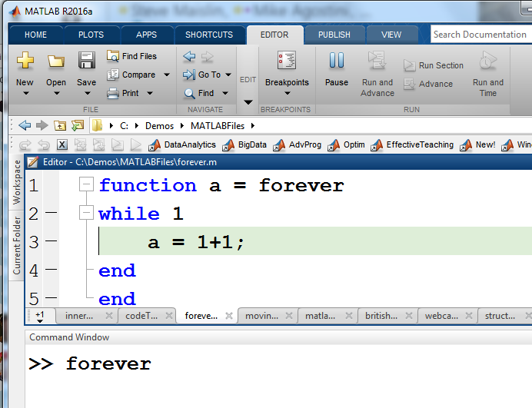The width and height of the screenshot is (532, 408).
Task: Switch to the PLOTS ribbon tab
Action: [x=91, y=35]
